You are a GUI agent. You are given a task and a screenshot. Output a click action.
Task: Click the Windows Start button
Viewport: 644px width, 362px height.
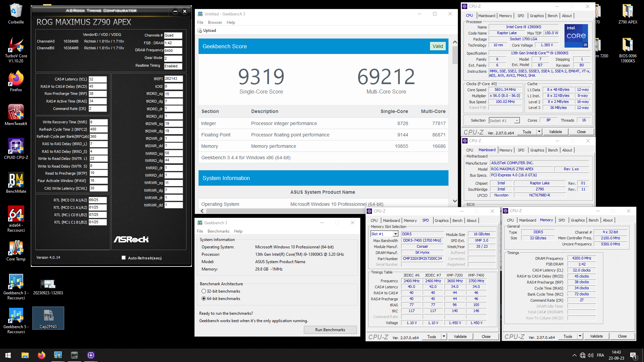coord(8,355)
